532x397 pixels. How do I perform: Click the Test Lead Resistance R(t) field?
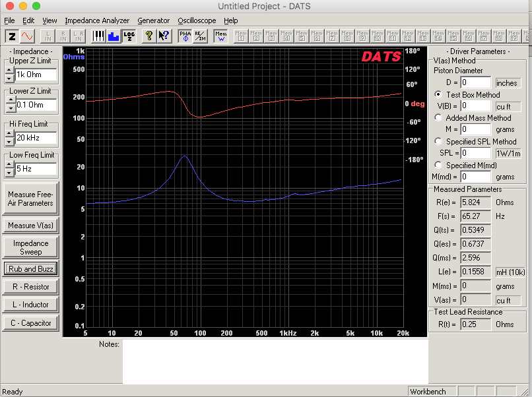point(475,324)
